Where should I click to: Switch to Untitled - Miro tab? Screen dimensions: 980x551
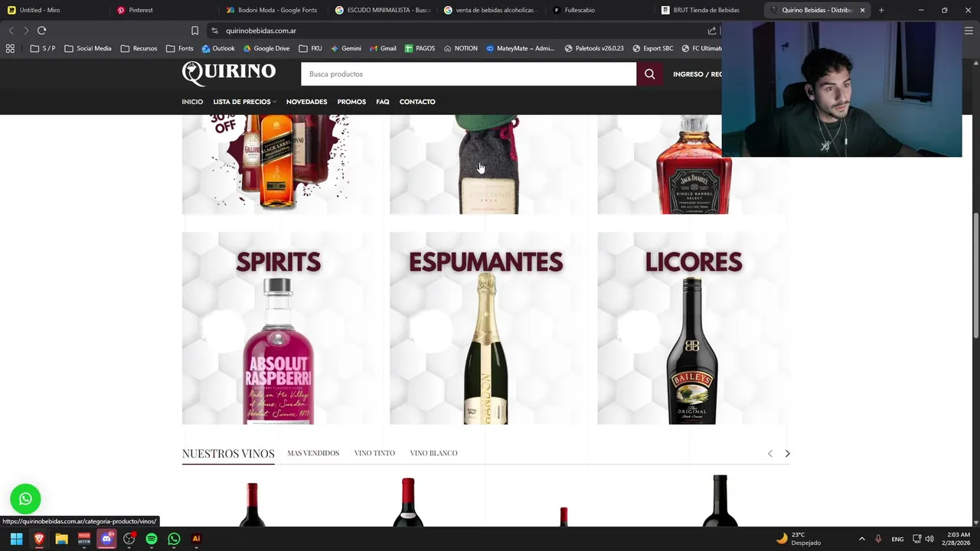(x=54, y=10)
